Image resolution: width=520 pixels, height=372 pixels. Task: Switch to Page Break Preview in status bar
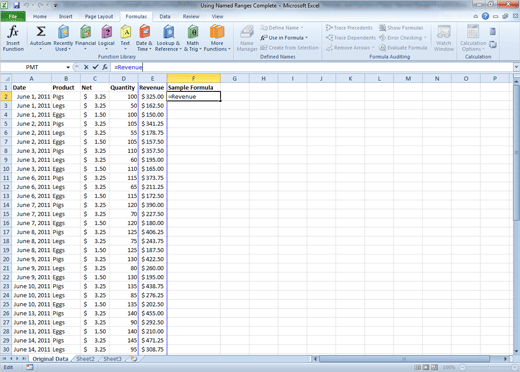434,367
